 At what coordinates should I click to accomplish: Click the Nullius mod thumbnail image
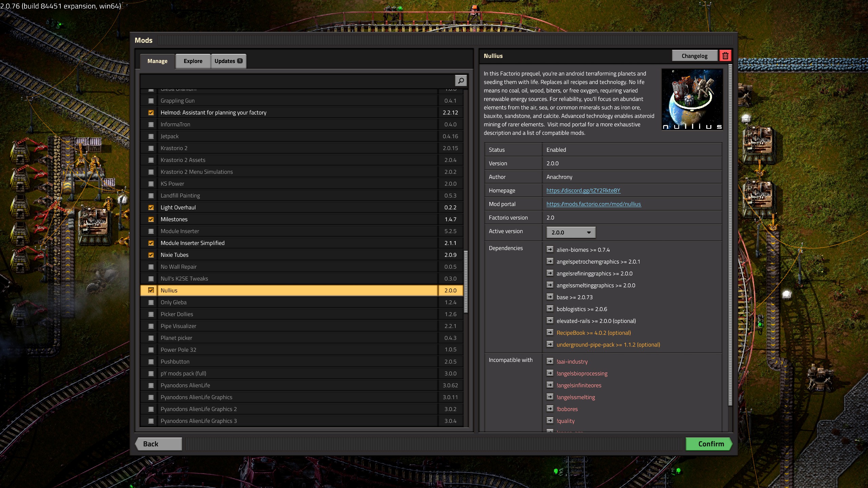(x=692, y=99)
